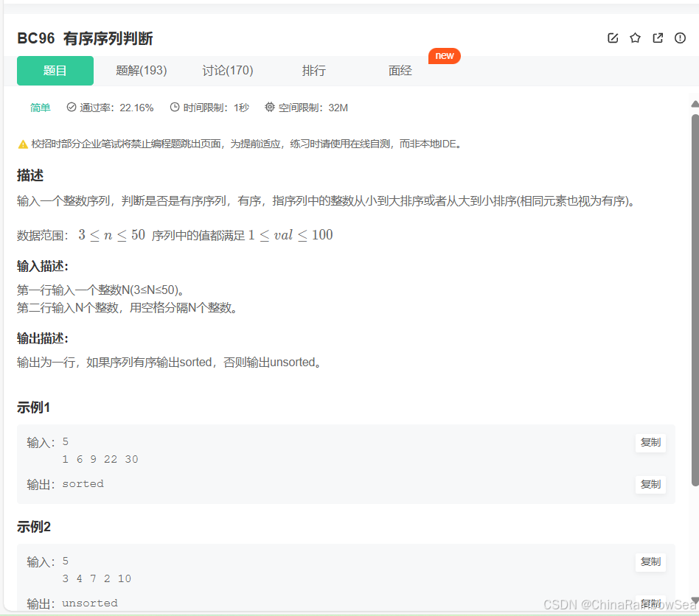This screenshot has height=616, width=699.
Task: Open the 题解(193) tab
Action: pyautogui.click(x=142, y=71)
